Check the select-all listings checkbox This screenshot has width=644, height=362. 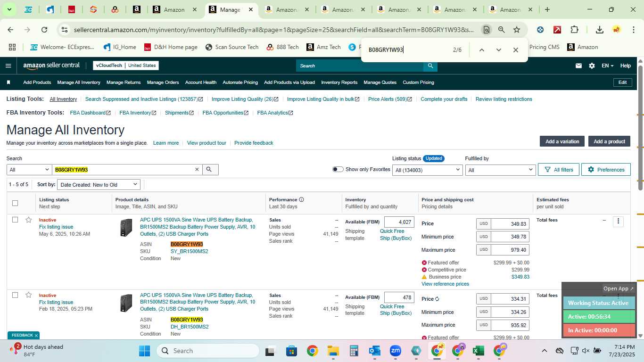pyautogui.click(x=15, y=203)
